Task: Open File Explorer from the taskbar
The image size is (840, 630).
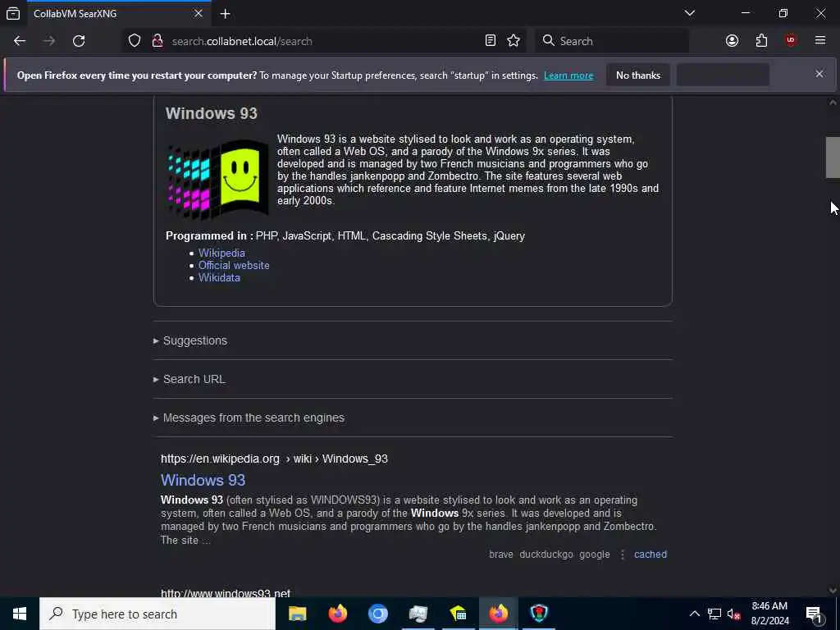Action: pos(297,614)
